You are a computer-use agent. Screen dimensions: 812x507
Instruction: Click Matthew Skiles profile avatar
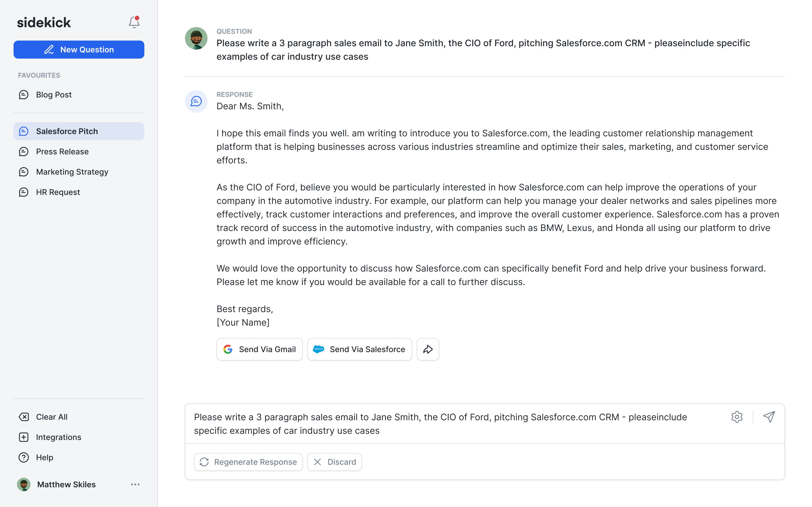pos(24,484)
